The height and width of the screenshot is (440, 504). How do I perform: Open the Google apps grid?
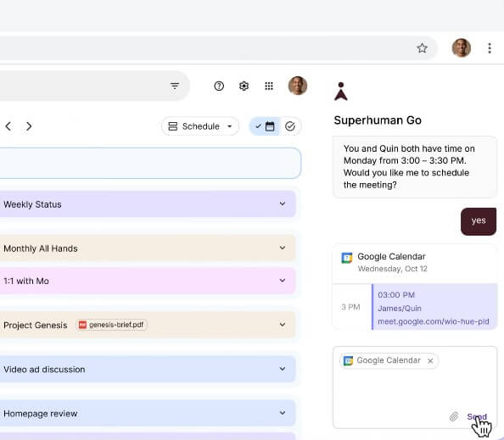[269, 86]
